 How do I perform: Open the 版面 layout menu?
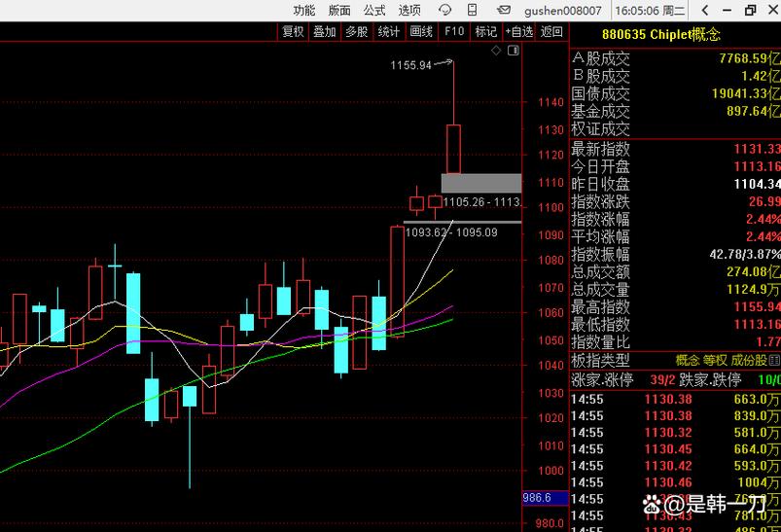coord(339,11)
